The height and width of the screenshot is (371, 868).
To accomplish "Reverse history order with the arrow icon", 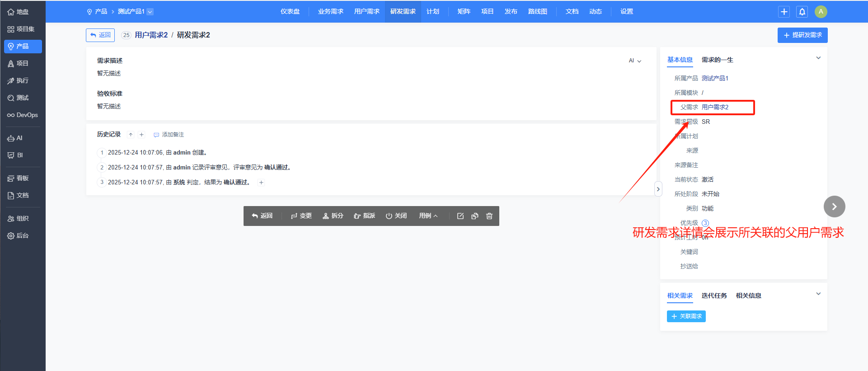I will [x=131, y=135].
